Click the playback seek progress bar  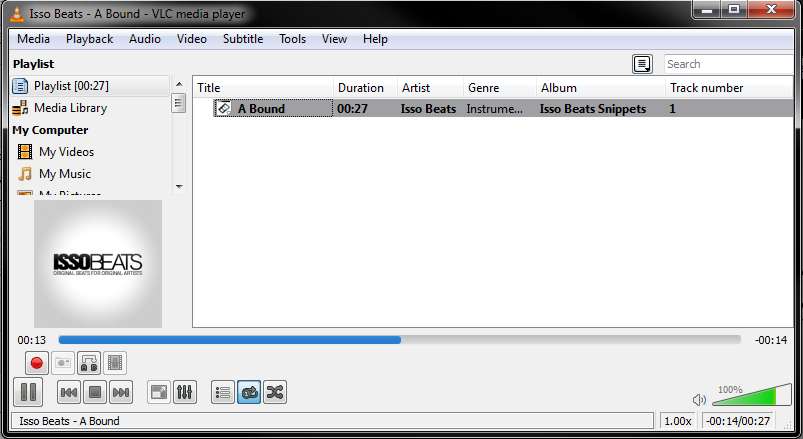tap(400, 340)
